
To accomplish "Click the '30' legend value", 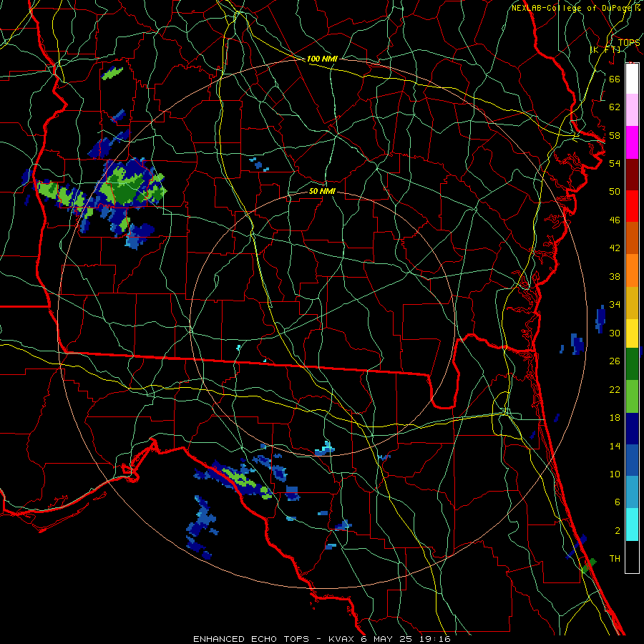I will 615,333.
